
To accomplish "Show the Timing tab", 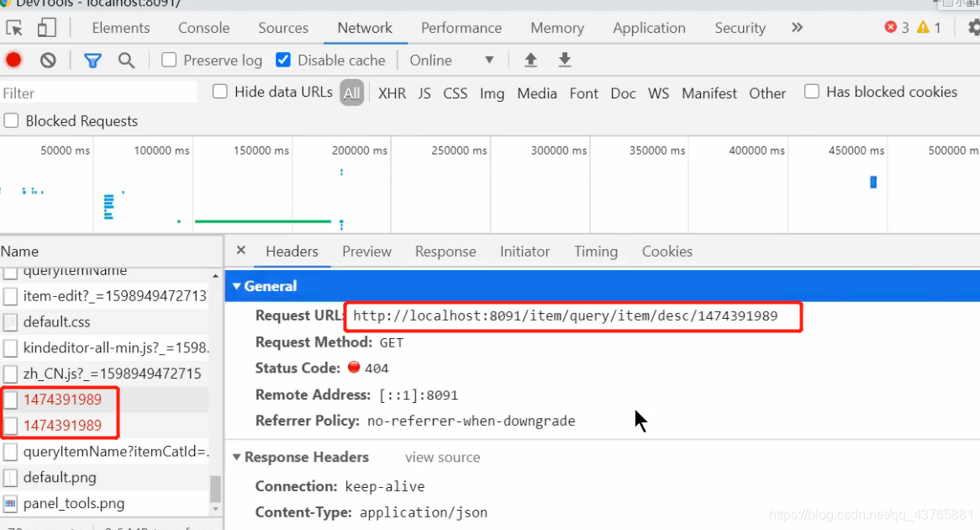I will pos(596,252).
